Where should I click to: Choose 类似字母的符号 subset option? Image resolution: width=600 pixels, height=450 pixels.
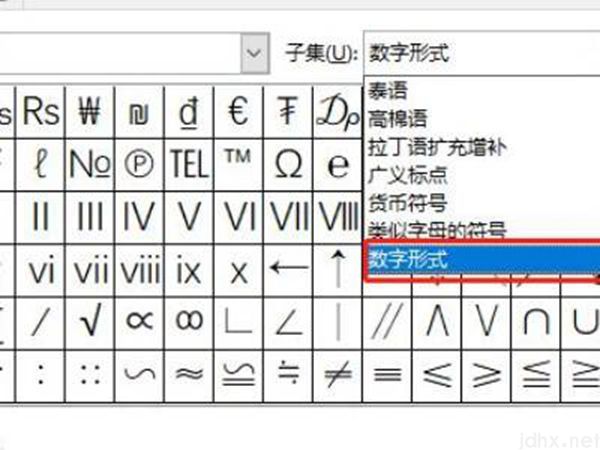point(482,230)
